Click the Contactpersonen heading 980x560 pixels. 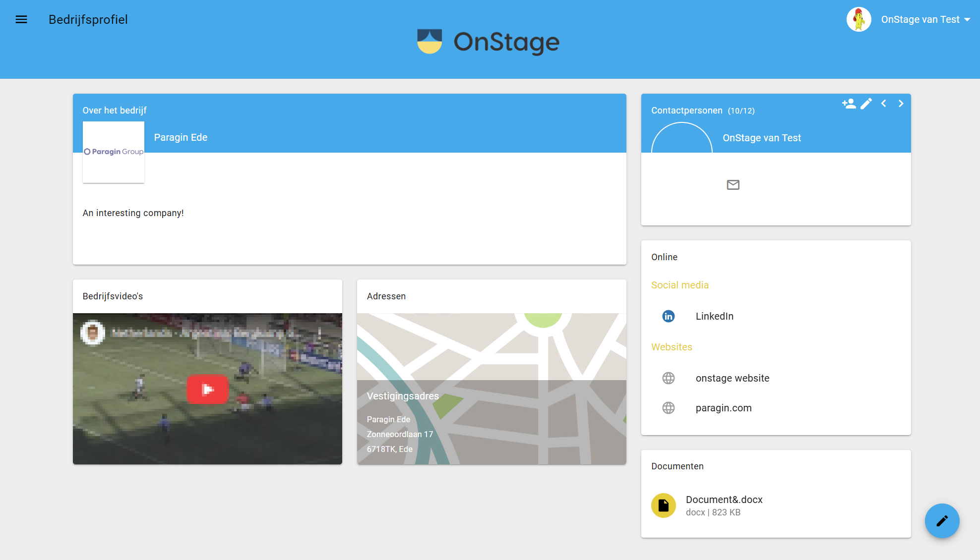686,111
